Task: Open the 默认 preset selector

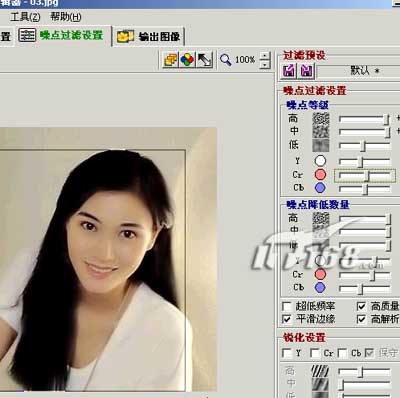Action: (x=359, y=71)
